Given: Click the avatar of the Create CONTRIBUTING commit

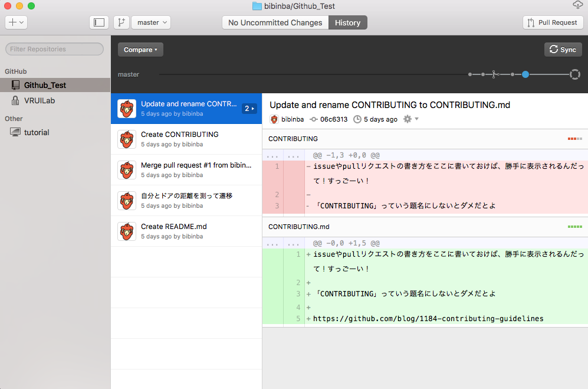Looking at the screenshot, I should point(127,139).
